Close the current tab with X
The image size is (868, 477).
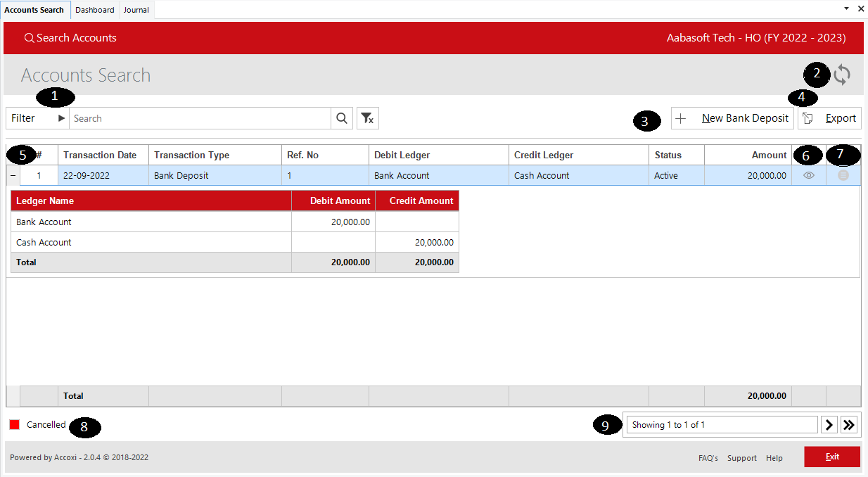(x=861, y=8)
